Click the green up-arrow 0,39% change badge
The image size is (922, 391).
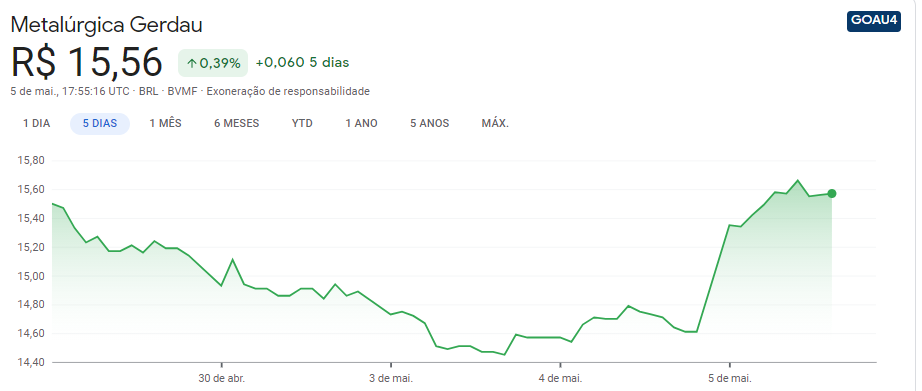point(213,63)
